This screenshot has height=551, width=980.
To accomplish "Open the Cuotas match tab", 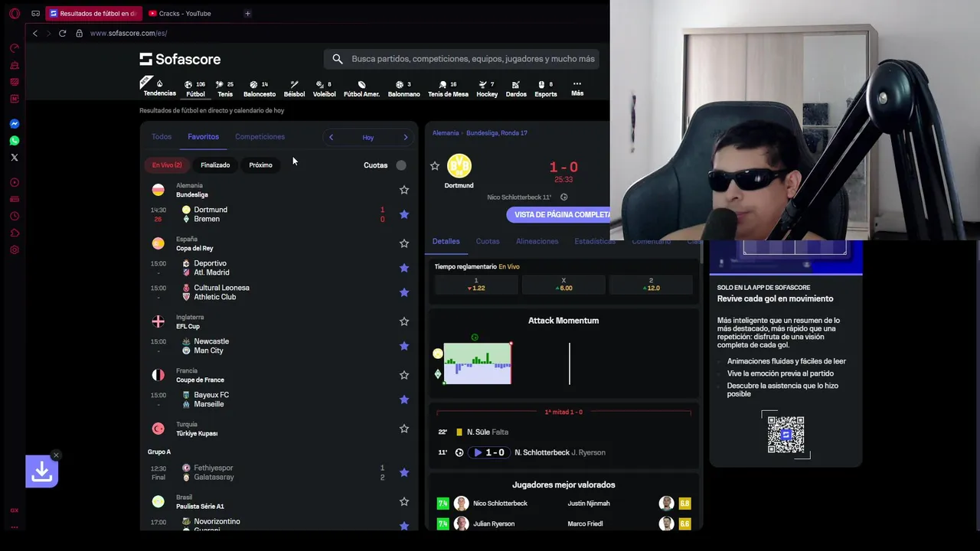I will point(488,241).
